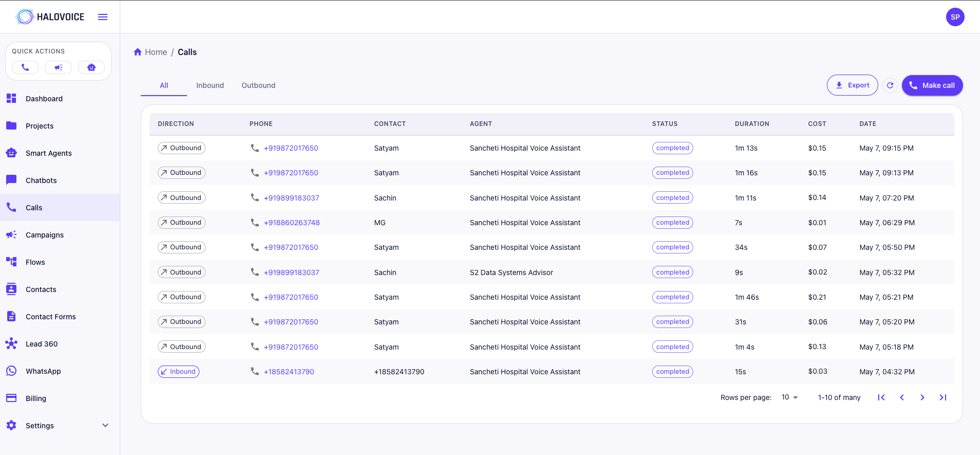
Task: Click the HaloVoice logo
Action: coord(50,17)
